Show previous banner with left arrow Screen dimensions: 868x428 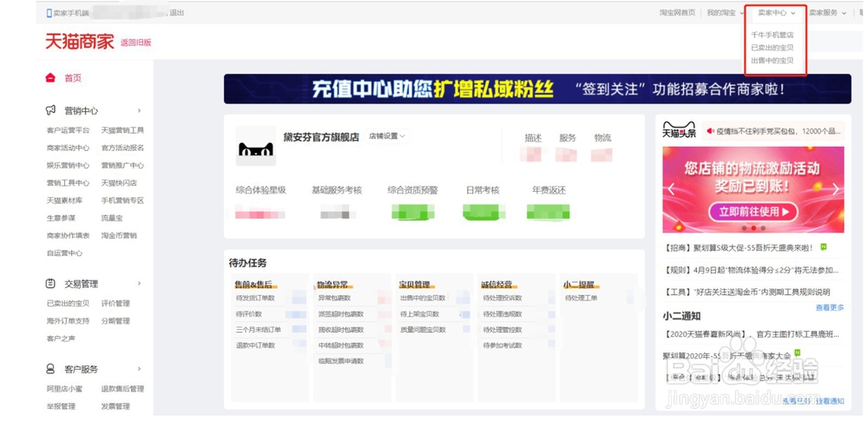[671, 189]
